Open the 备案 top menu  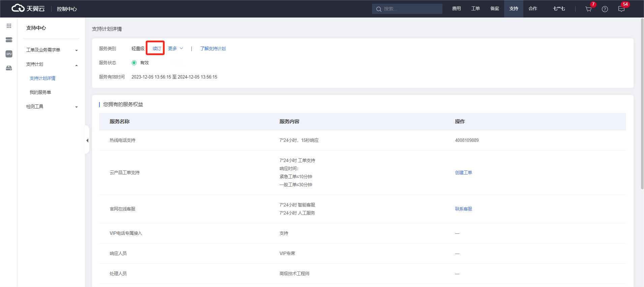[495, 9]
